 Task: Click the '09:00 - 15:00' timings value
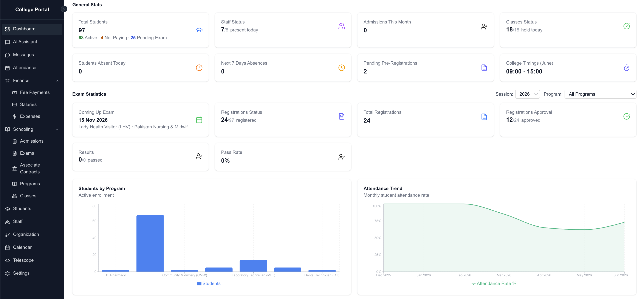[524, 72]
